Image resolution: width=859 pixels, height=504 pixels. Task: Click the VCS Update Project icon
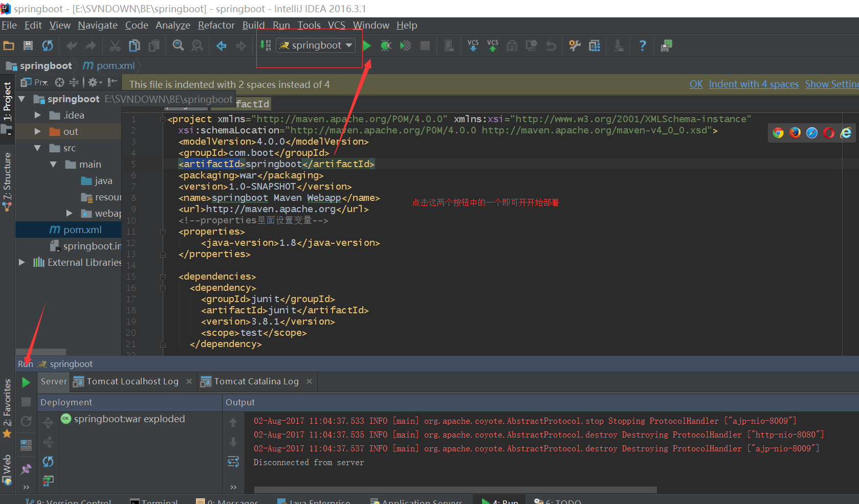(473, 45)
